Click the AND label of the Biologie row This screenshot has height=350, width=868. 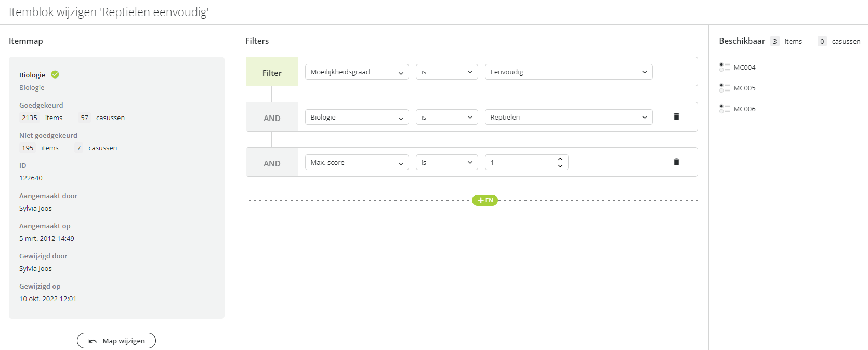(x=272, y=118)
